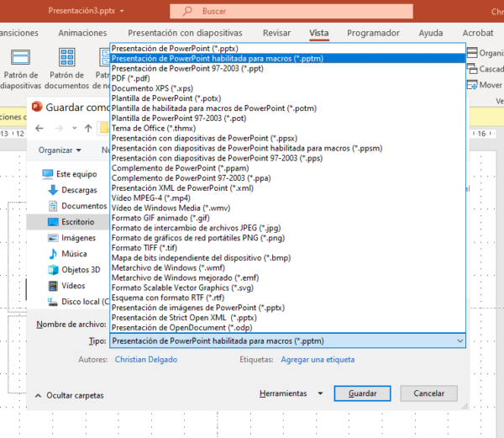
Task: Click the Mover división icon
Action: [472, 85]
